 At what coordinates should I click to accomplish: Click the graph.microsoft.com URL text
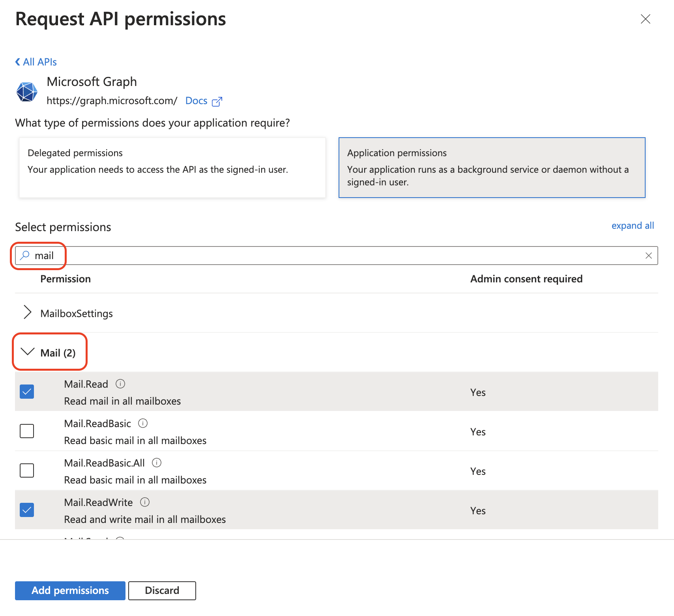[x=112, y=101]
